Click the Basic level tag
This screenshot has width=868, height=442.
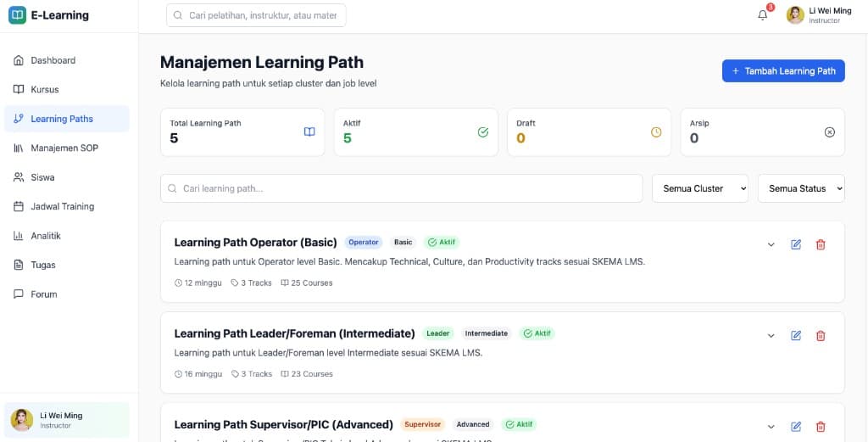tap(403, 242)
